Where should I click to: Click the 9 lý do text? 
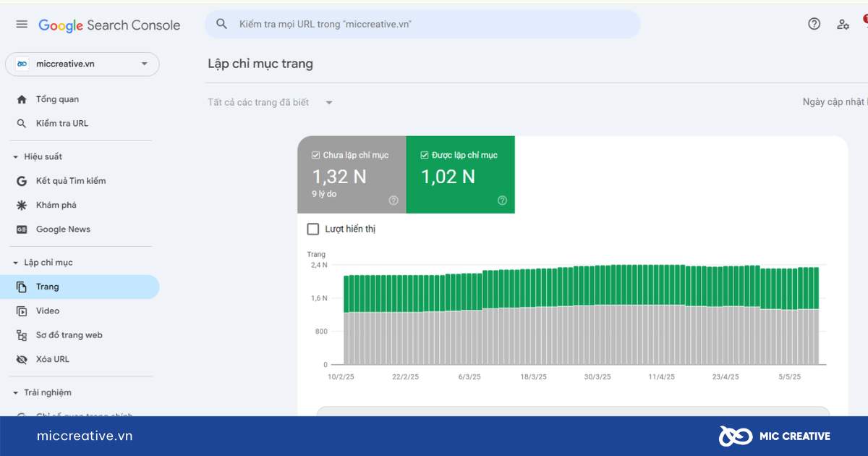point(324,194)
